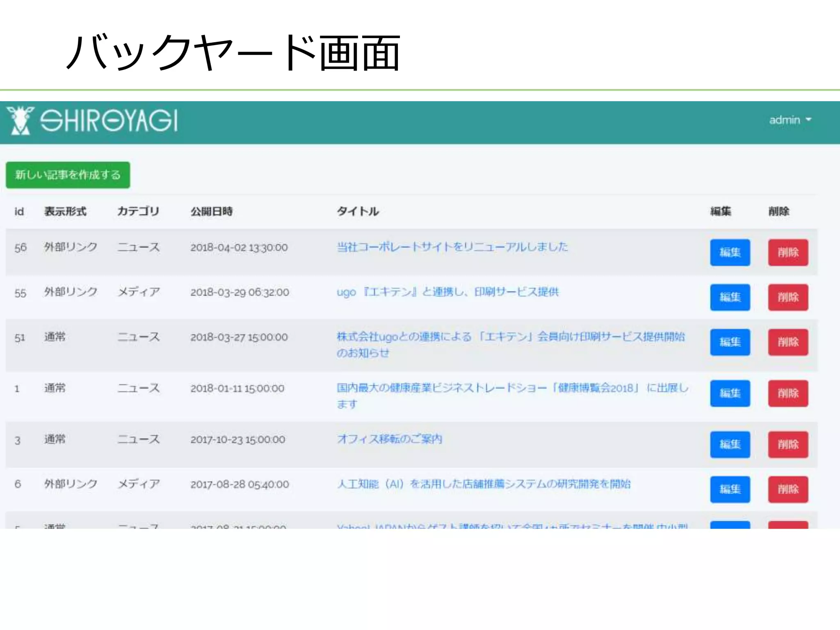840x630 pixels.
Task: Click メディア category in row 55
Action: click(139, 292)
